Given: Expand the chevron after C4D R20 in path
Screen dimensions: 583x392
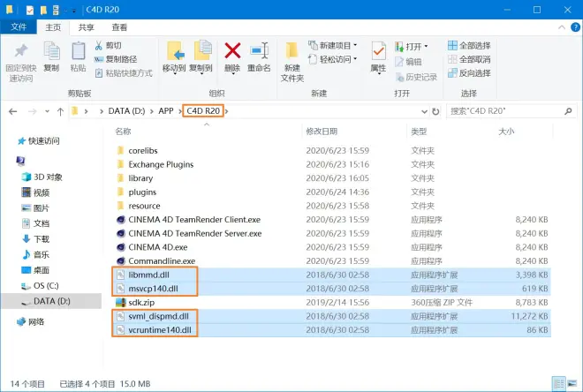Looking at the screenshot, I should (x=227, y=111).
